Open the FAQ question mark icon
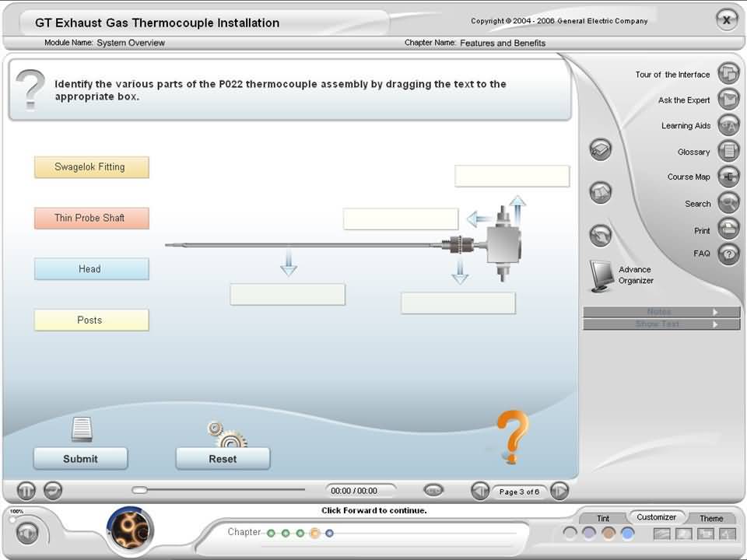Screen dimensions: 747x560 click(728, 254)
